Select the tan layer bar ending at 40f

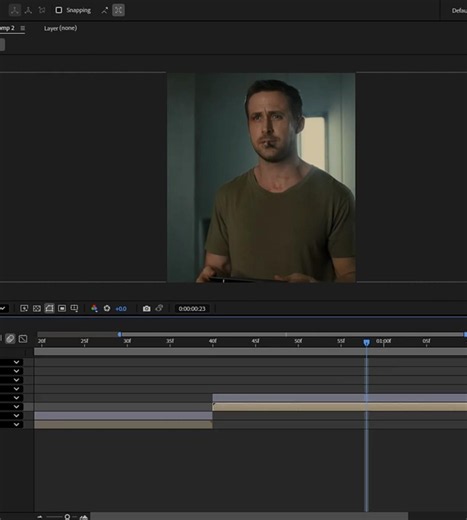click(123, 424)
